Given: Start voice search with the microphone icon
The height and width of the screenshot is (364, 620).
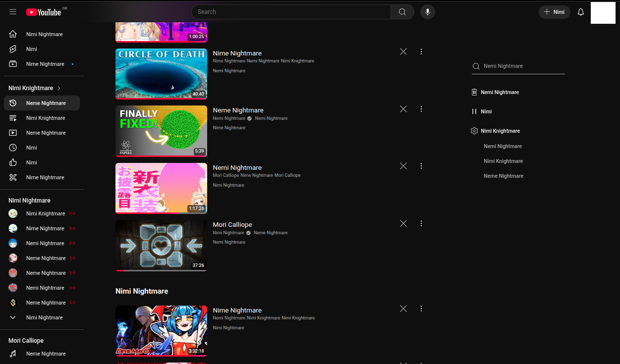Looking at the screenshot, I should click(x=428, y=12).
